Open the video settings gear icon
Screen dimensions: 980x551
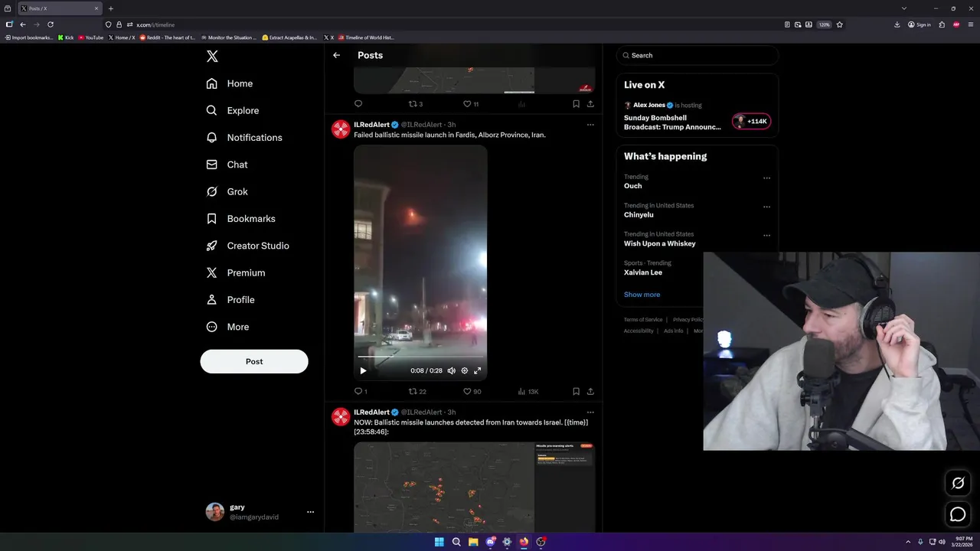(x=464, y=370)
